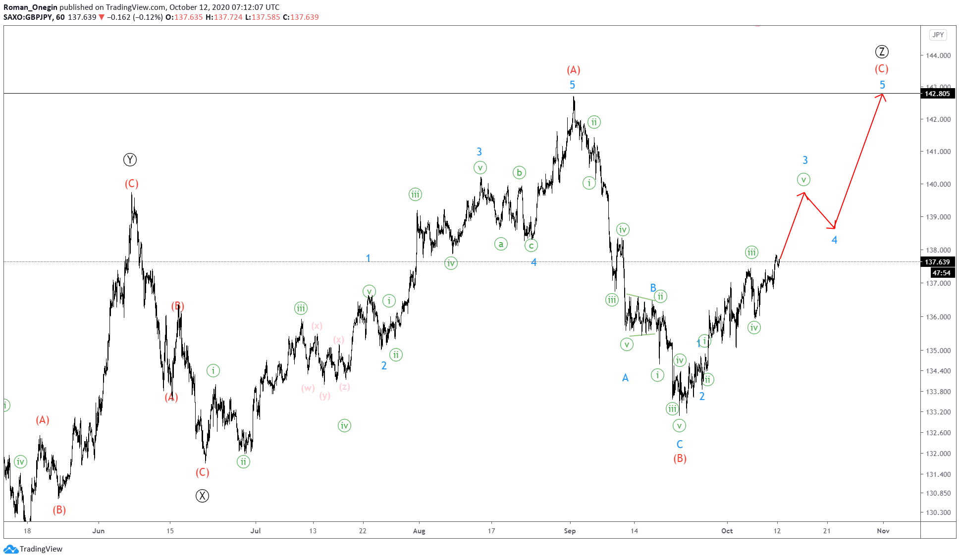Select the black circled X wave label
960x560 pixels.
pos(202,496)
